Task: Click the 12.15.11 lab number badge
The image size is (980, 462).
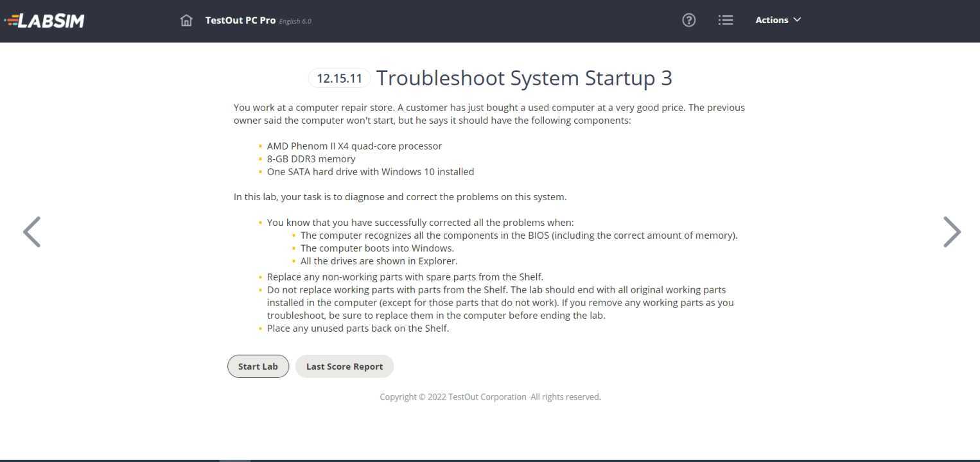Action: pyautogui.click(x=339, y=78)
